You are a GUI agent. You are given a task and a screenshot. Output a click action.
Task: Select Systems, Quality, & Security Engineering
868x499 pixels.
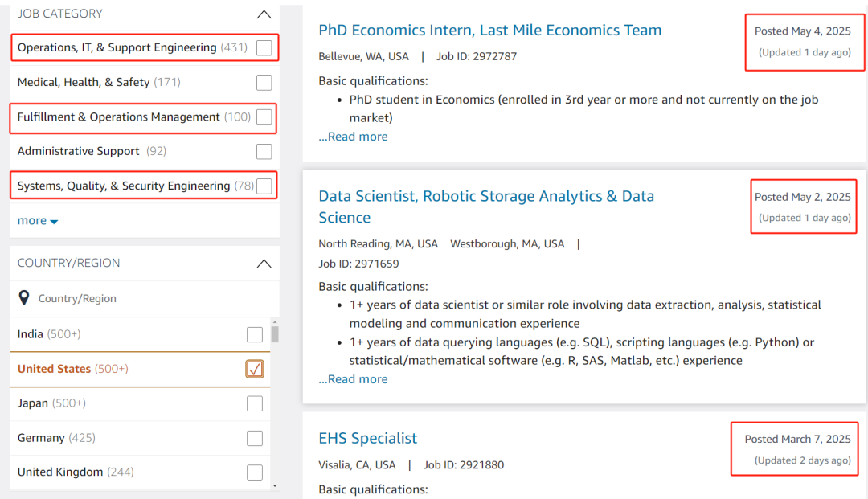(264, 186)
